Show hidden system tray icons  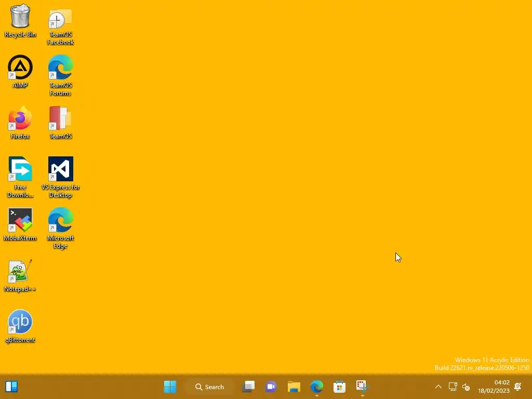(x=438, y=387)
